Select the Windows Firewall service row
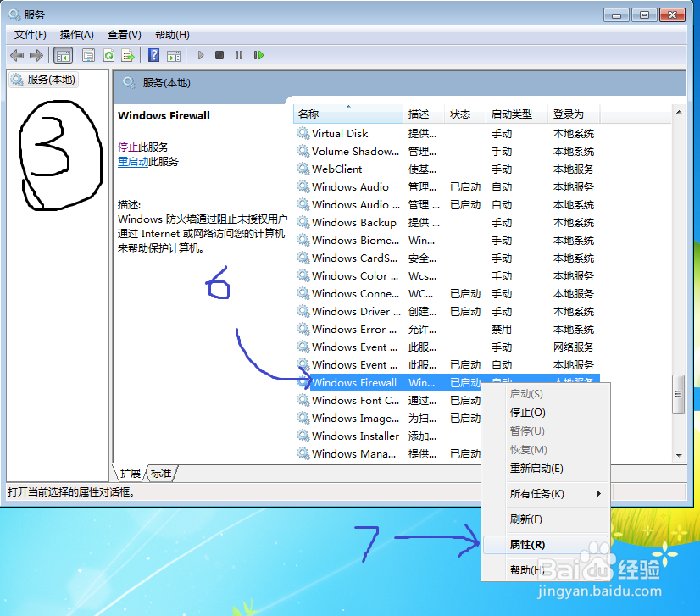This screenshot has height=616, width=700. (447, 382)
